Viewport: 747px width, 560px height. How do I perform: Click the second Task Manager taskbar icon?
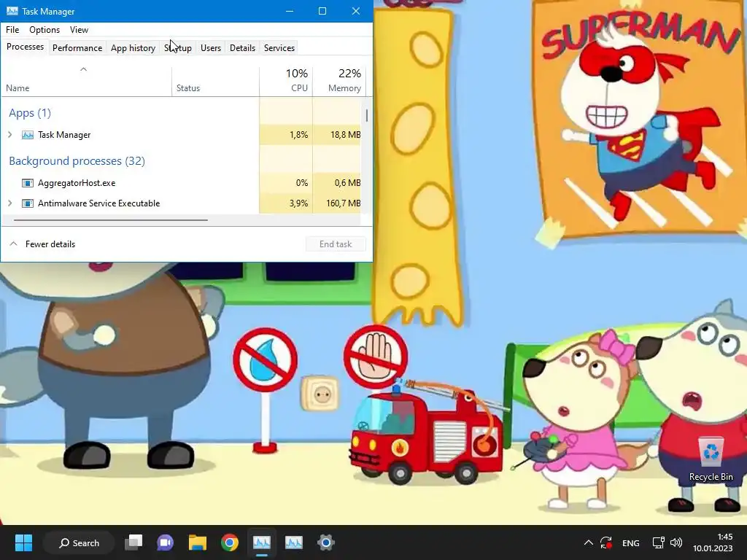point(293,542)
